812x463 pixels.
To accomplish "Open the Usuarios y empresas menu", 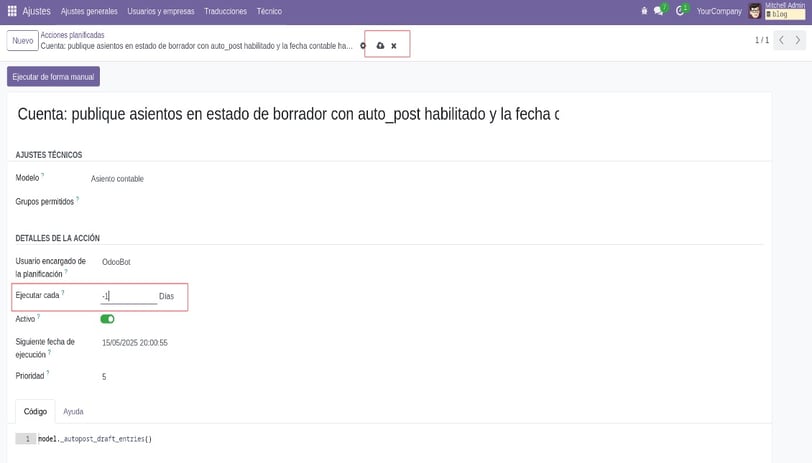I will (161, 11).
